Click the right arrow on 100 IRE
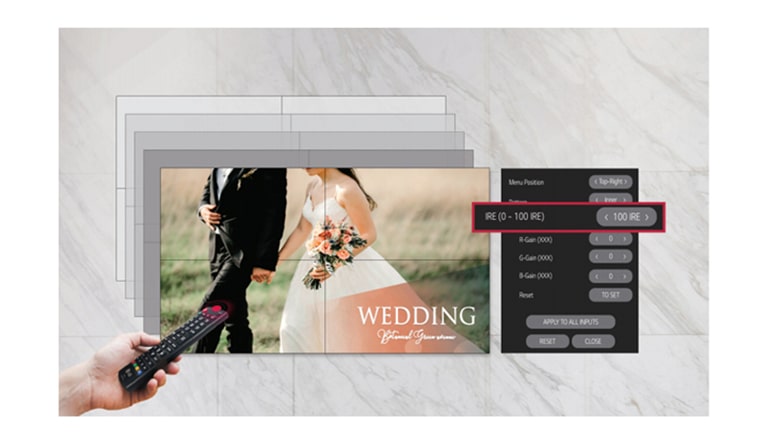768x443 pixels. click(647, 217)
